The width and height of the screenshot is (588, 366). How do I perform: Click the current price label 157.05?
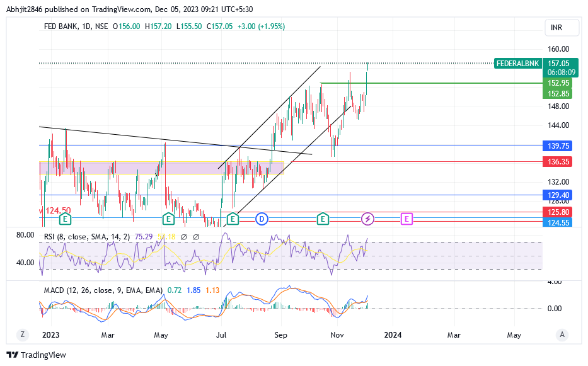pos(559,64)
